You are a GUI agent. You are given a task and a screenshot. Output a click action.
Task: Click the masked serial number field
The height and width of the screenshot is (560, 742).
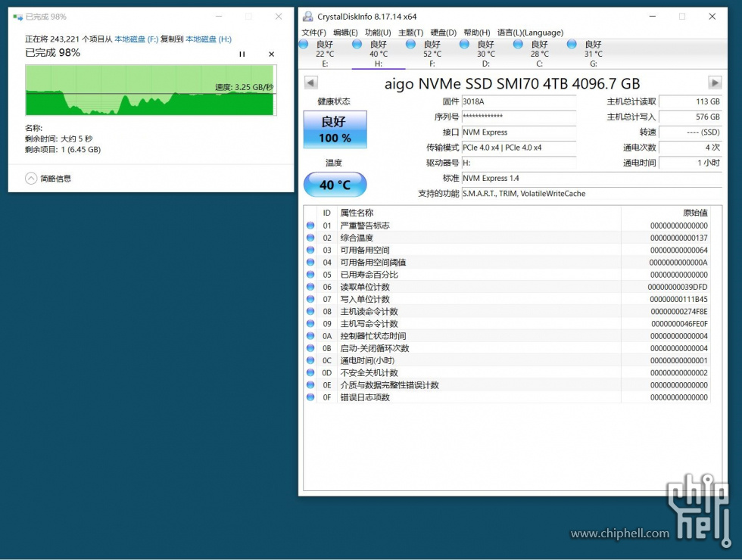pos(519,117)
